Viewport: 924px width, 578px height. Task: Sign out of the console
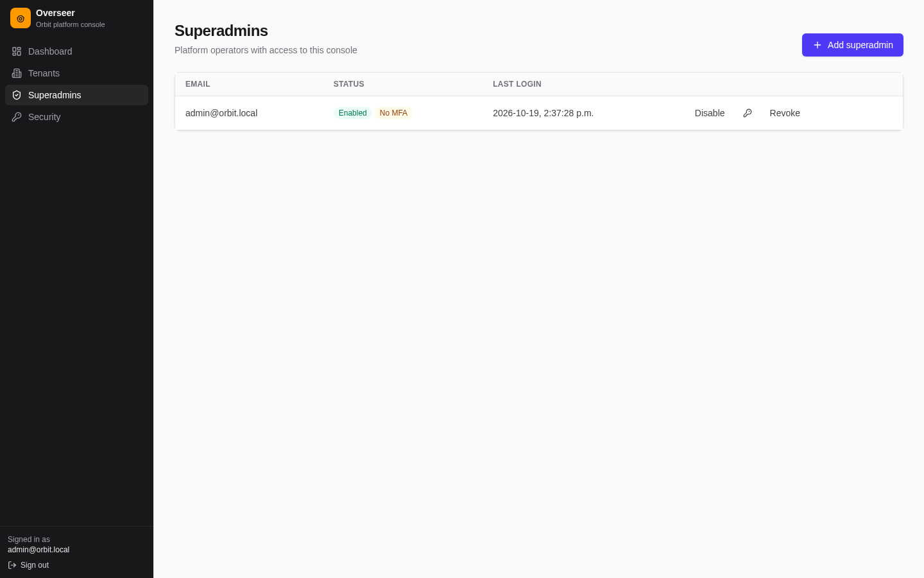point(28,565)
